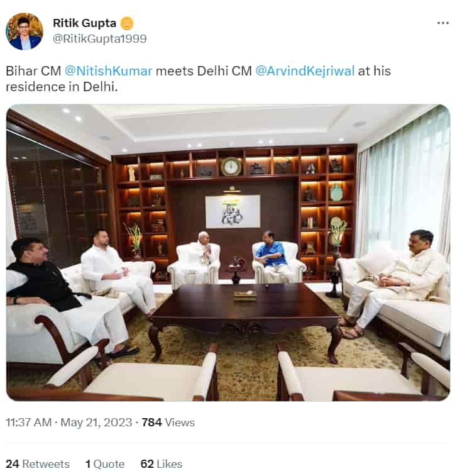Click Ritik Gupta's profile avatar
This screenshot has height=476, width=462.
(25, 31)
